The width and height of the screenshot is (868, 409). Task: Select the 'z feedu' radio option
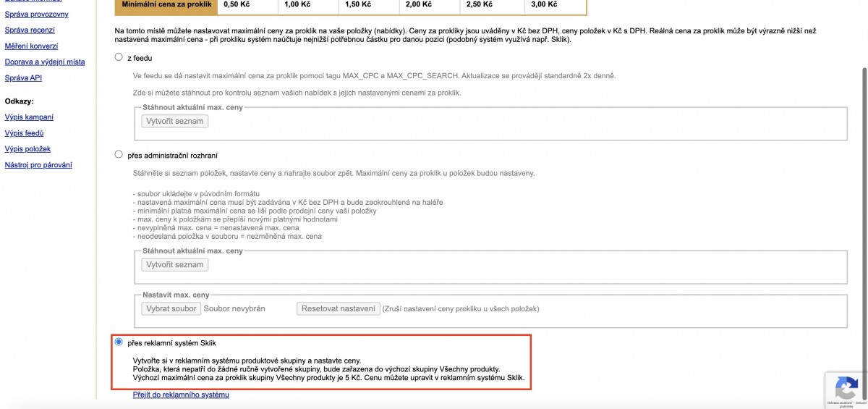pyautogui.click(x=119, y=57)
